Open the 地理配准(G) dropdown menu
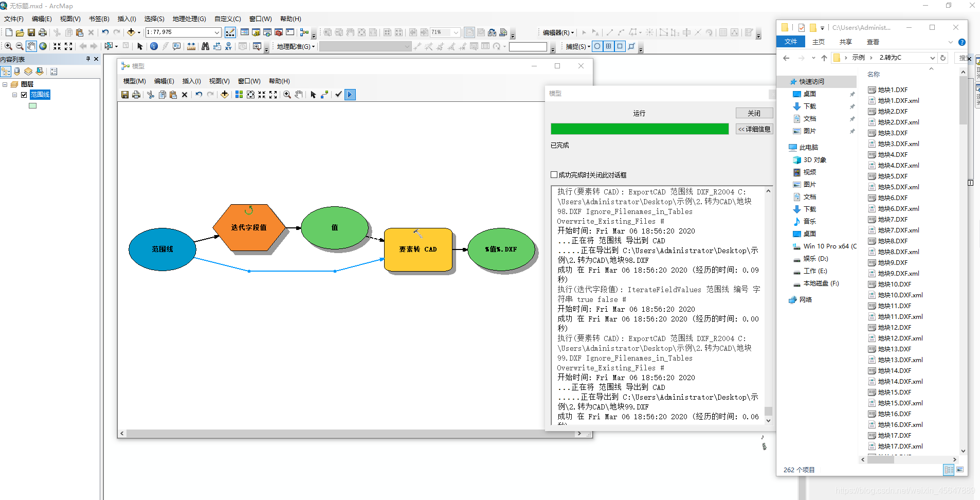Image resolution: width=980 pixels, height=500 pixels. [x=296, y=46]
